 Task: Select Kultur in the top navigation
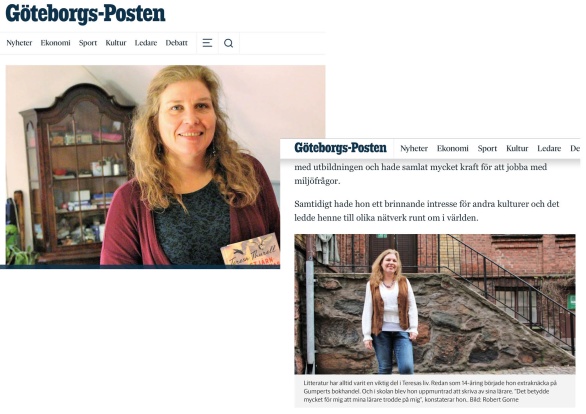[116, 43]
